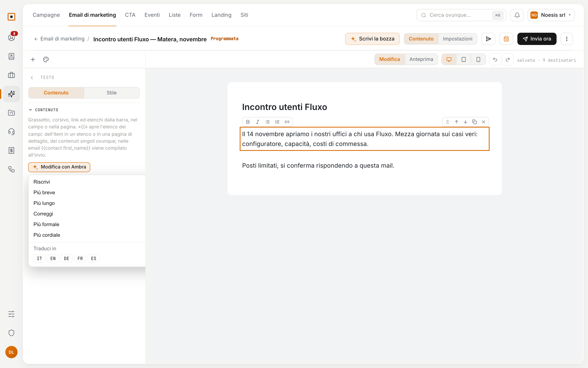The width and height of the screenshot is (588, 368).
Task: Insert a bulleted list
Action: (x=267, y=122)
